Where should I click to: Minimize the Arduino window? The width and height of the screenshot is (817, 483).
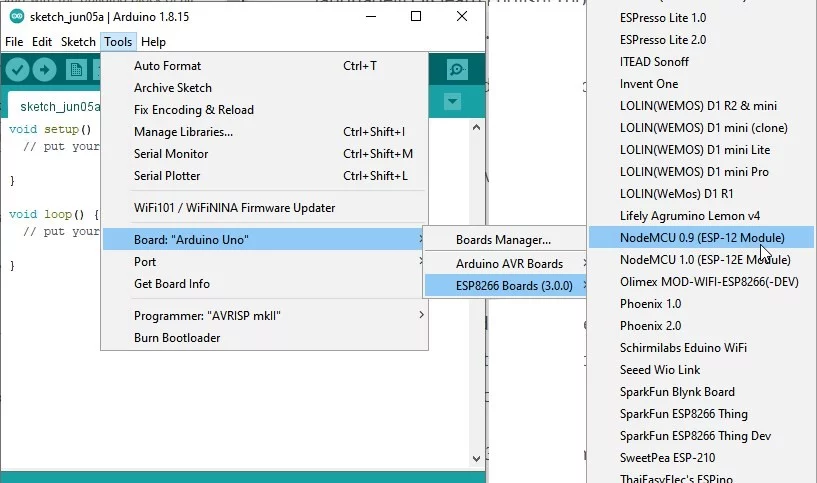tap(371, 16)
